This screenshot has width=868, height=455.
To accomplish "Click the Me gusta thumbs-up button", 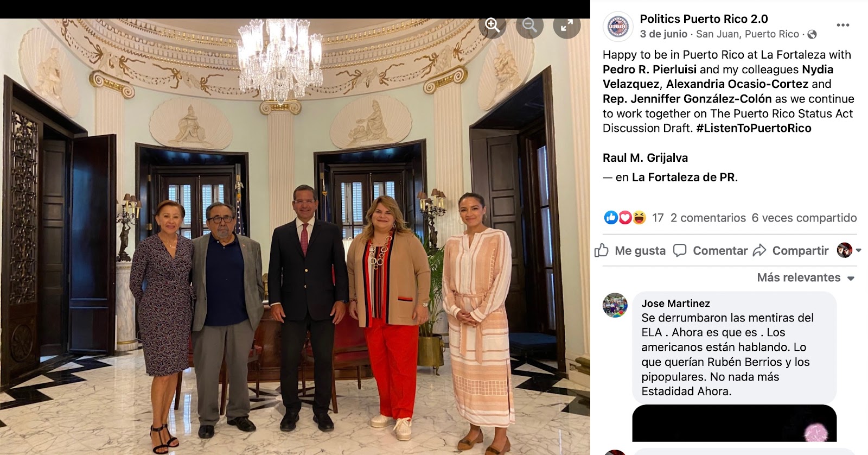I will 630,250.
